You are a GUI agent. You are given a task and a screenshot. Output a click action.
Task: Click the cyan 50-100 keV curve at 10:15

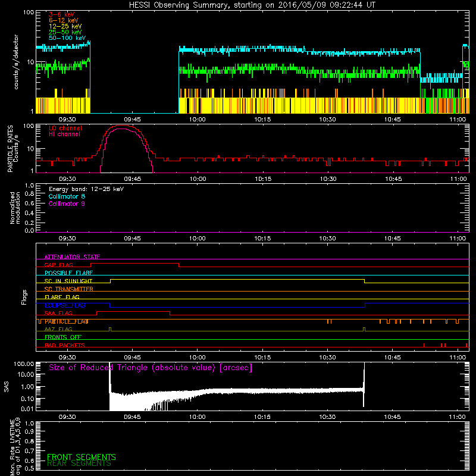262,48
